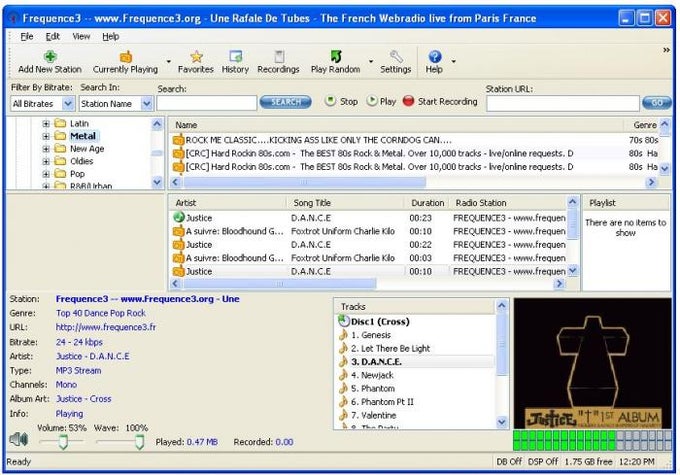Click note icon beside 5. Phantom
Image resolution: width=680 pixels, height=475 pixels.
pyautogui.click(x=343, y=388)
